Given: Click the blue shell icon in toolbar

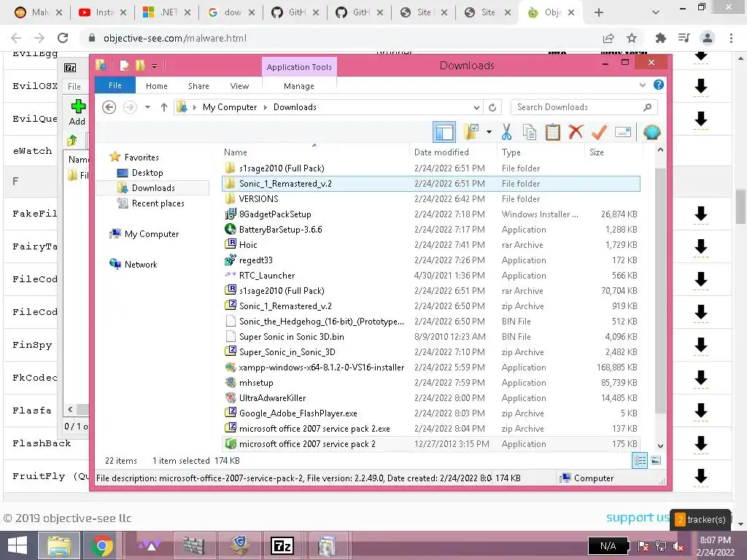Looking at the screenshot, I should click(x=651, y=132).
